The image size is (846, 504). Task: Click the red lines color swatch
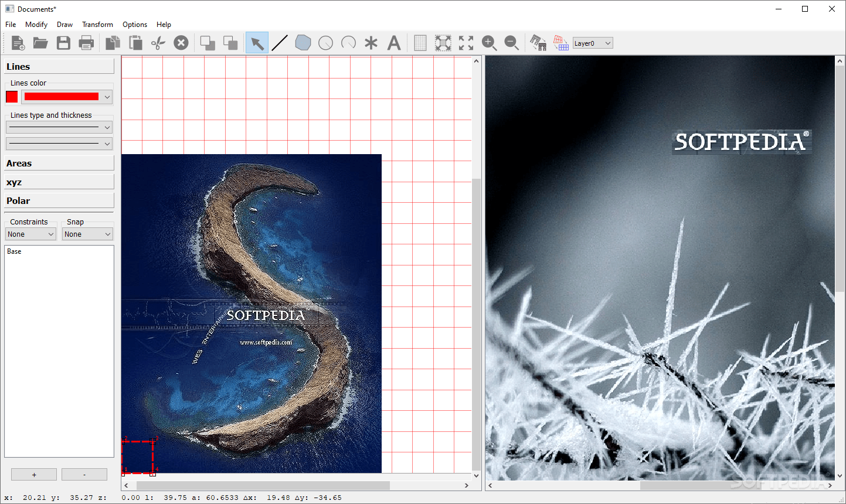click(x=12, y=97)
